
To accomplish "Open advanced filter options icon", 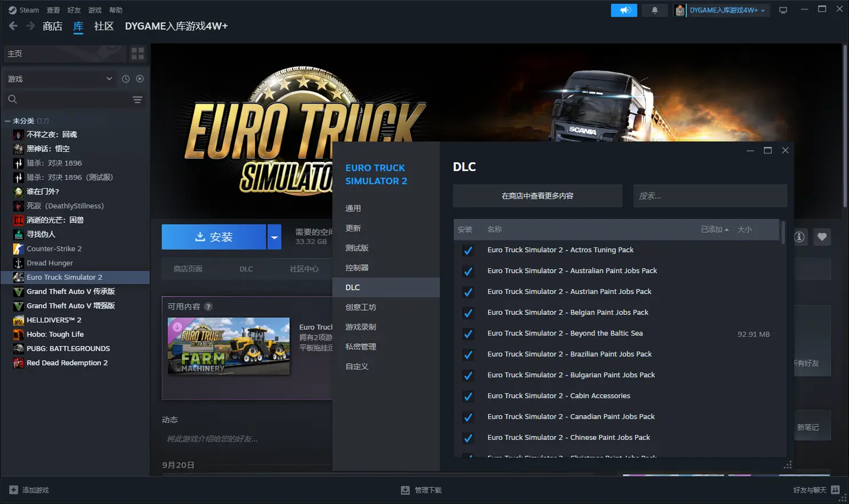I will pos(138,99).
